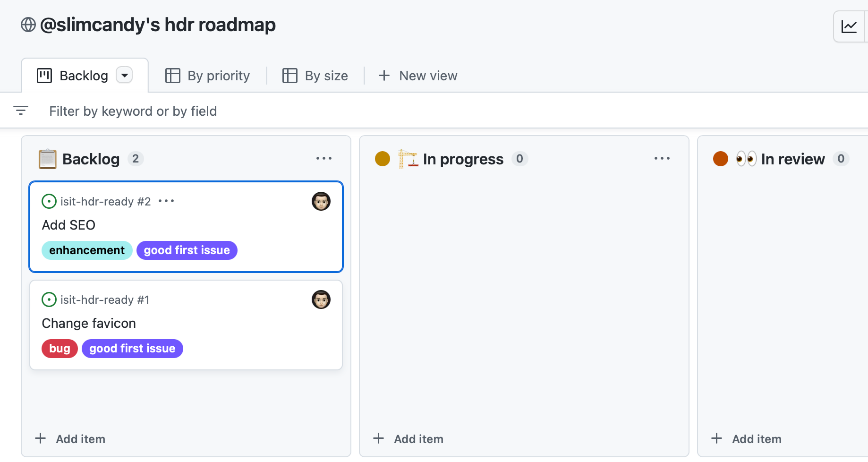Click the clipboard icon on the Backlog column
Viewport: 868px width, 462px height.
[48, 159]
